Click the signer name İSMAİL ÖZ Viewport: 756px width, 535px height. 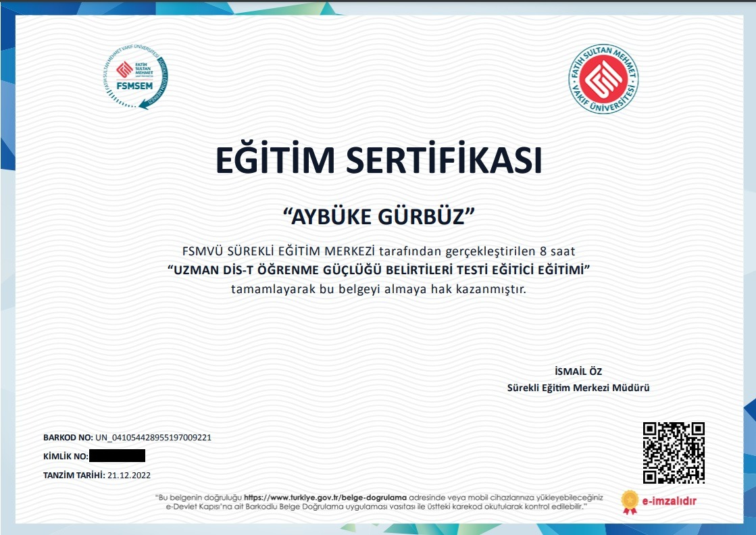(578, 371)
